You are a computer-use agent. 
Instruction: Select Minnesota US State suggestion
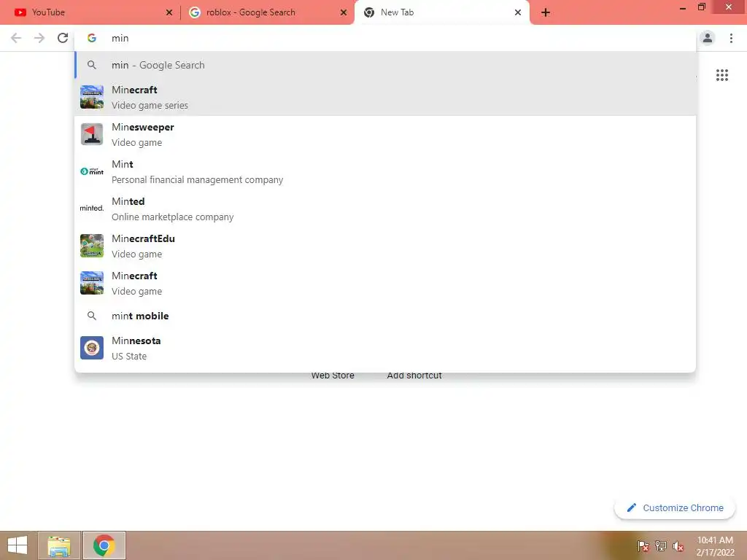(385, 348)
